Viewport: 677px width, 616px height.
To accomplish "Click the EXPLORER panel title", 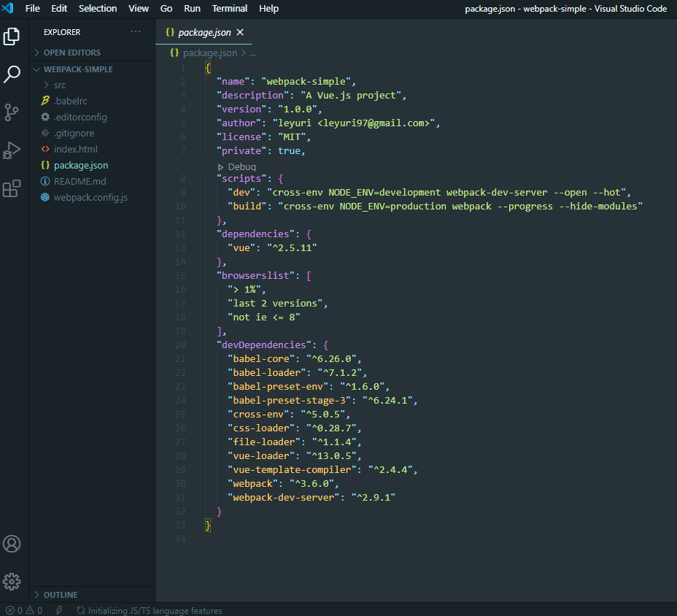I will click(x=62, y=32).
